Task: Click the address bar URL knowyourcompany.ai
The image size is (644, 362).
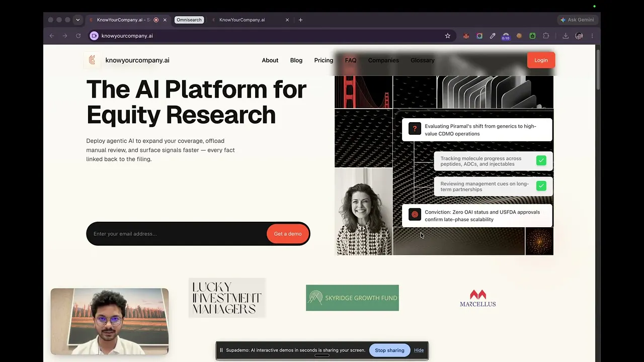Action: coord(127,36)
